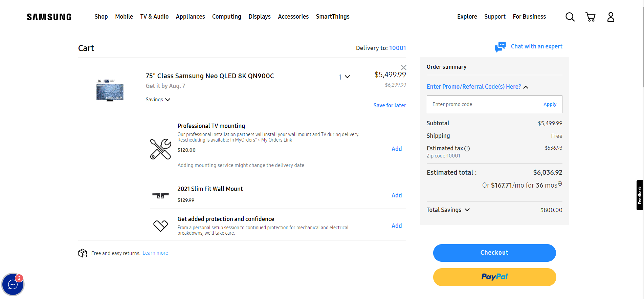Open the quantity dropdown for the TV

coord(344,77)
